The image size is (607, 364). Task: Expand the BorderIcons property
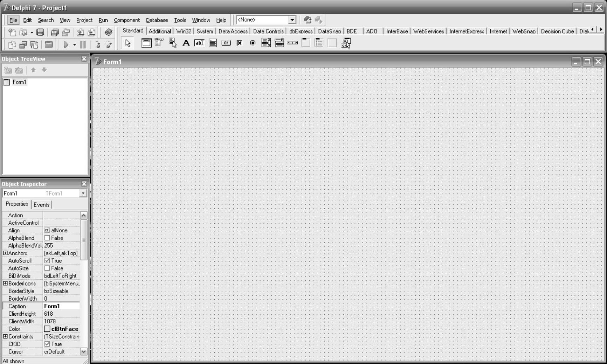point(5,283)
